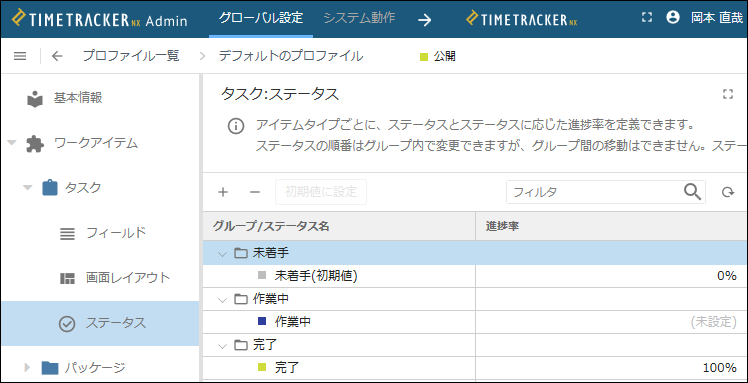Image resolution: width=748 pixels, height=383 pixels.
Task: Select 未着手(初期値) status row
Action: pos(475,276)
